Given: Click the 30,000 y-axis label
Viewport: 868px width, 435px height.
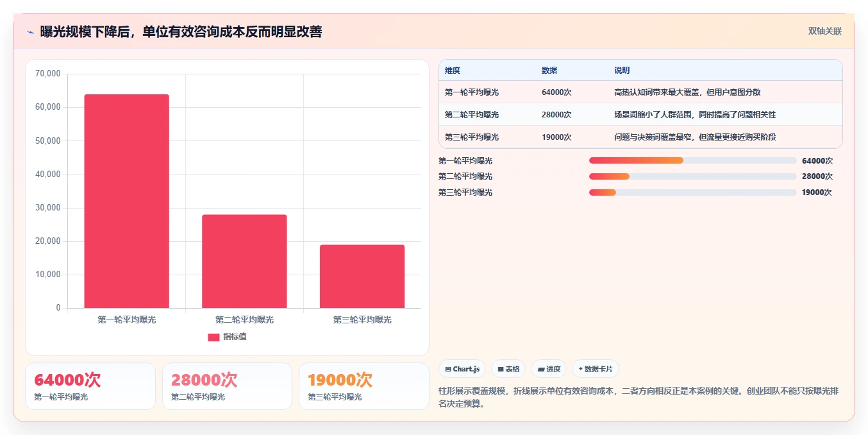Looking at the screenshot, I should [x=48, y=208].
